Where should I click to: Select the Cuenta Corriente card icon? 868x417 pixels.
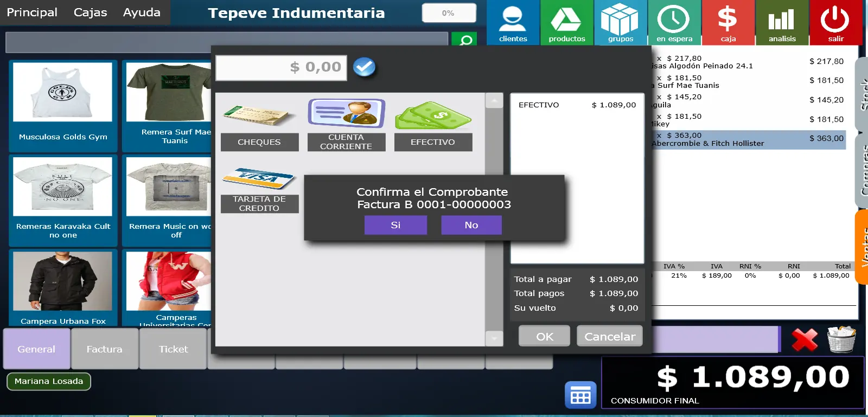(x=346, y=113)
